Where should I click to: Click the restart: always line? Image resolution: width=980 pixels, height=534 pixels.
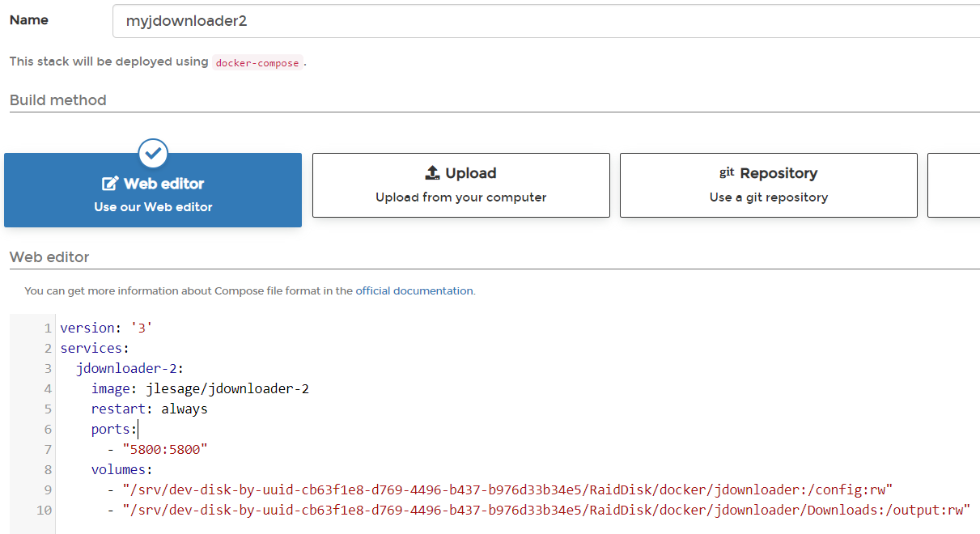[149, 409]
